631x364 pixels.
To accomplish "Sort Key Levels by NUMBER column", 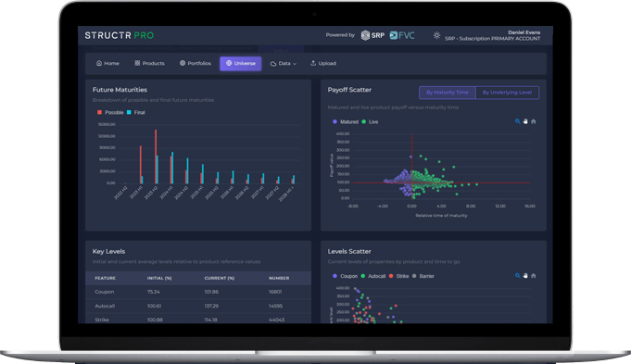I will point(279,279).
